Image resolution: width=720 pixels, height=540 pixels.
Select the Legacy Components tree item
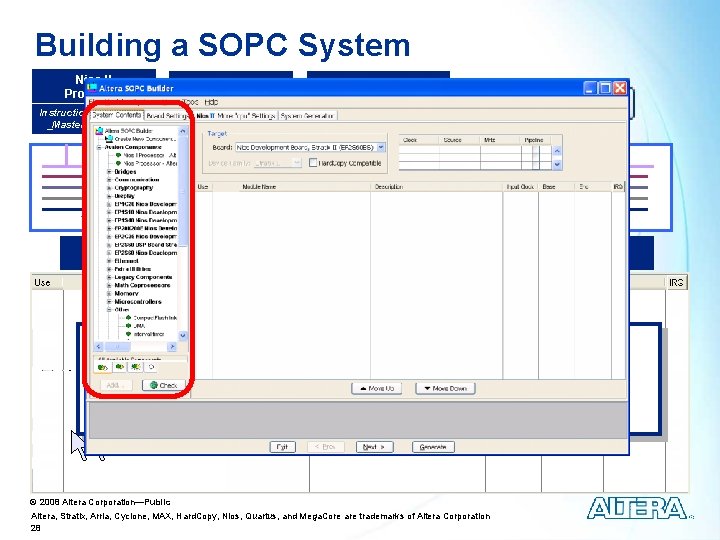pos(143,277)
